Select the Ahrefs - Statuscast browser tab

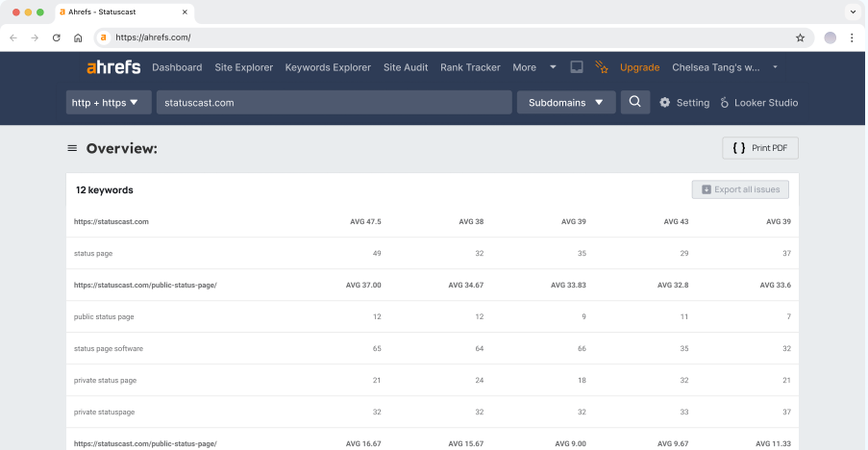tap(124, 12)
